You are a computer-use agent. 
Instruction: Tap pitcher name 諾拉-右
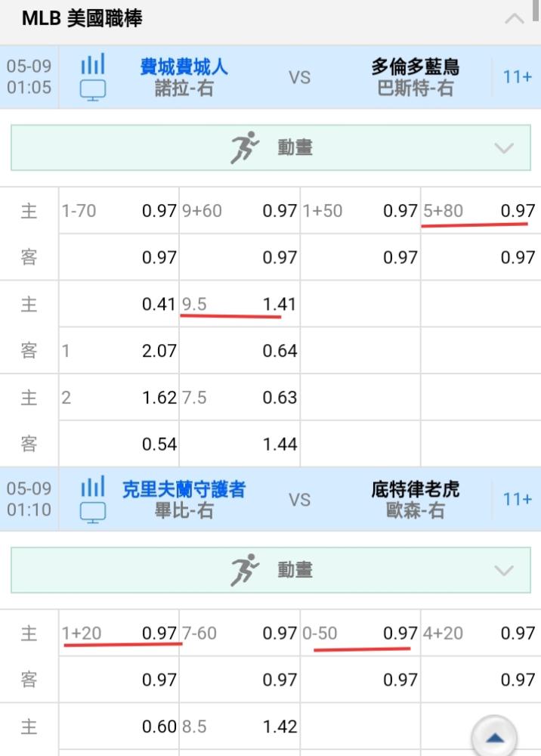184,88
